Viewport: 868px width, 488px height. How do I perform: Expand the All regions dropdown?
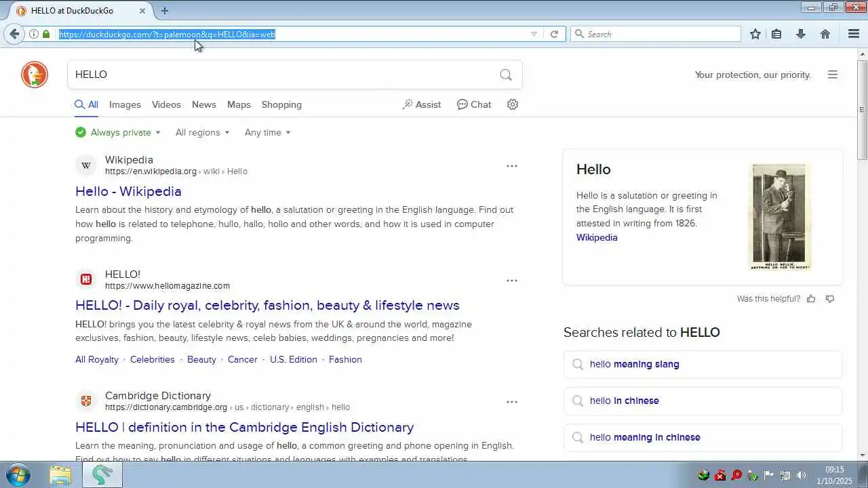tap(203, 132)
